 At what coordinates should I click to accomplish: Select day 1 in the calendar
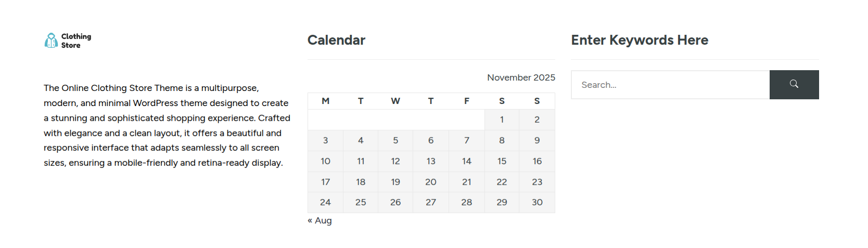[x=502, y=120]
